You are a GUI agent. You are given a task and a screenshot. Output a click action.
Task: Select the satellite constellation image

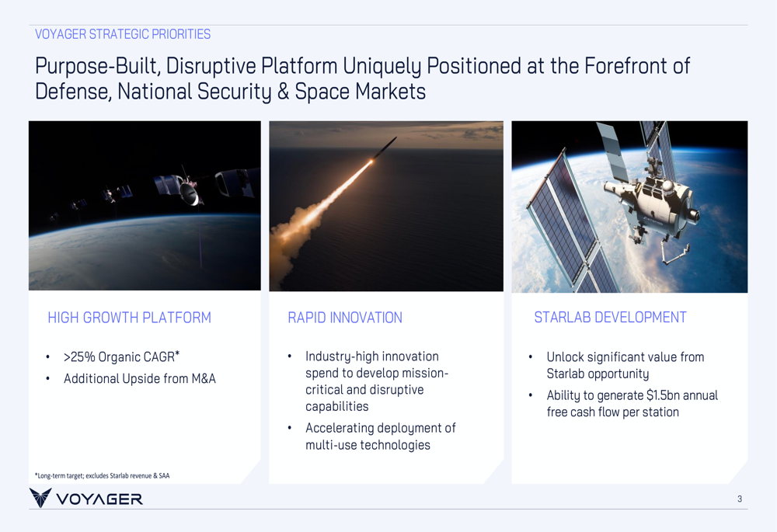(x=145, y=206)
